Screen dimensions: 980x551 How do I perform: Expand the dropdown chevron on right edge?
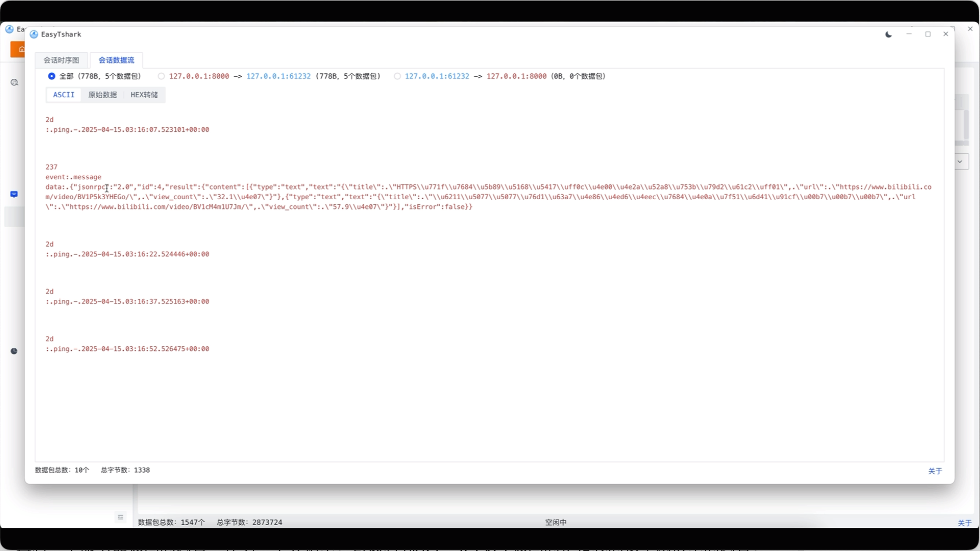pos(960,162)
